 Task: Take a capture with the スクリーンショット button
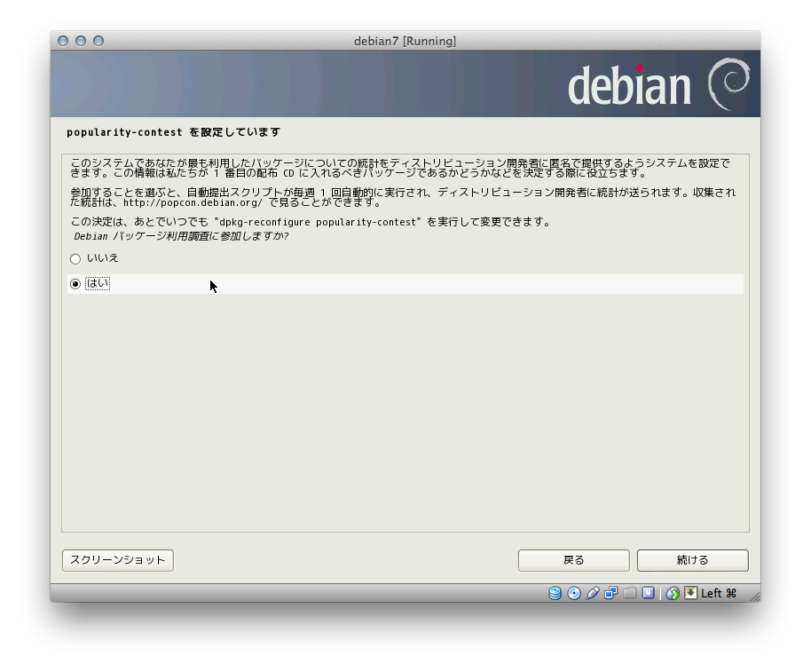tap(118, 560)
